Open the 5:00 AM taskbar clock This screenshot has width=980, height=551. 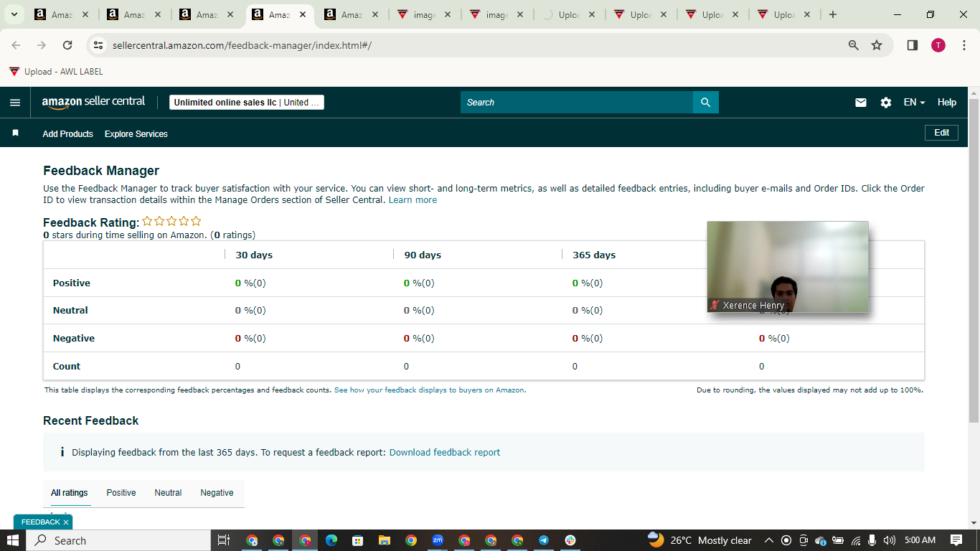point(920,540)
